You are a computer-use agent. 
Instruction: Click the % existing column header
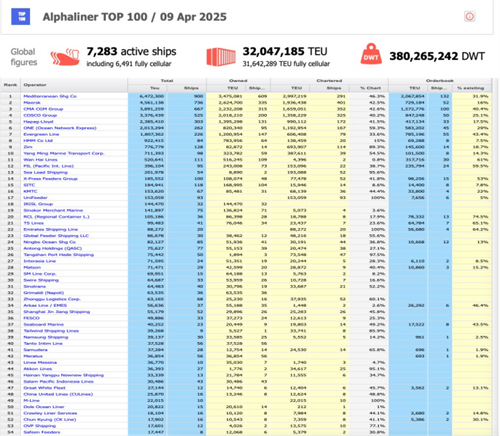(470, 88)
